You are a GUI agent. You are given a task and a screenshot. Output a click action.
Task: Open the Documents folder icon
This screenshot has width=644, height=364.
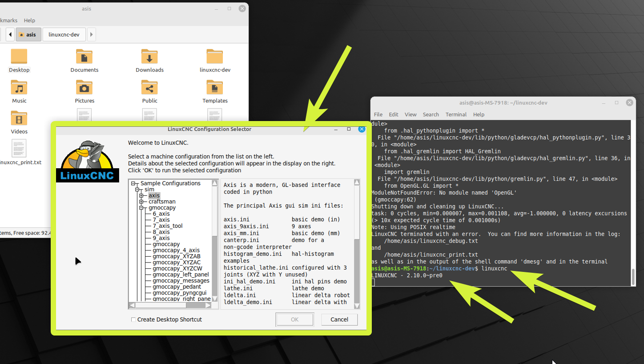tap(84, 57)
